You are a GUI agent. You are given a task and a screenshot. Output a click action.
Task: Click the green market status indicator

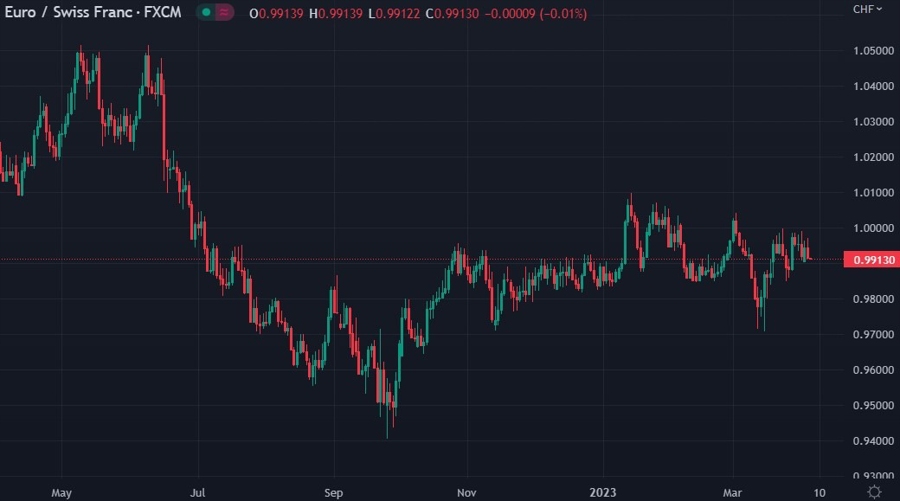206,12
